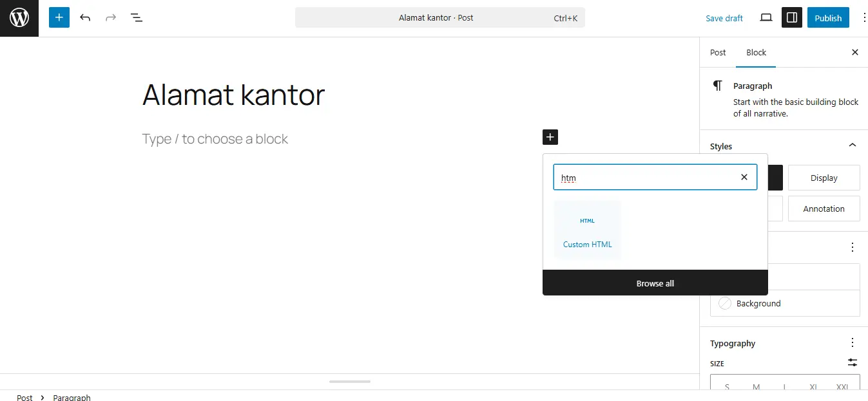Publish the post
Image resolution: width=868 pixels, height=401 pixels.
828,18
